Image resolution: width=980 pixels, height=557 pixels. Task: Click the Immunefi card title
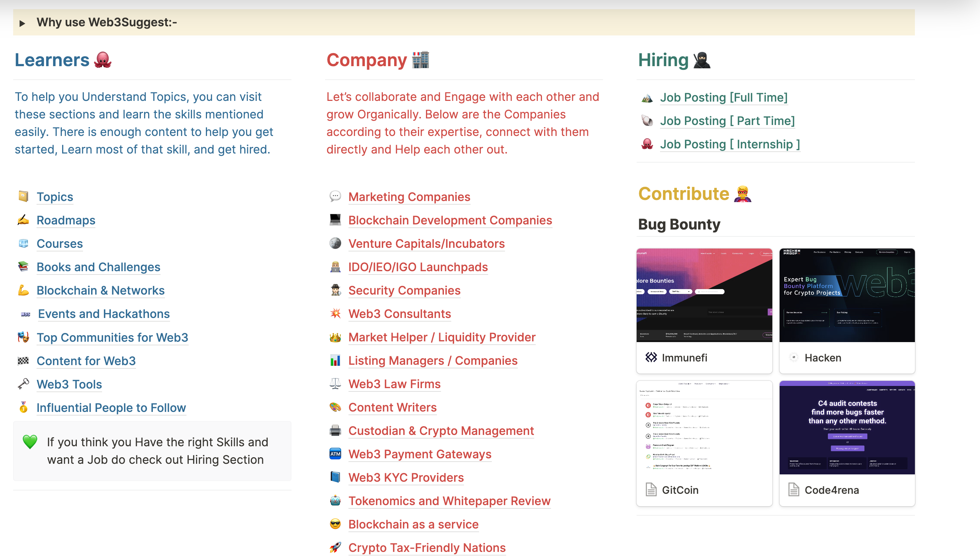coord(684,358)
